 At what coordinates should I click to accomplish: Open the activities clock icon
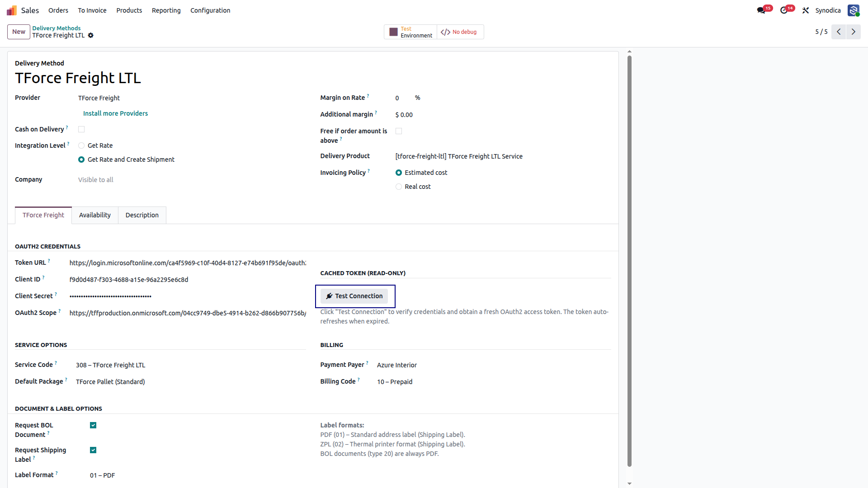click(784, 10)
